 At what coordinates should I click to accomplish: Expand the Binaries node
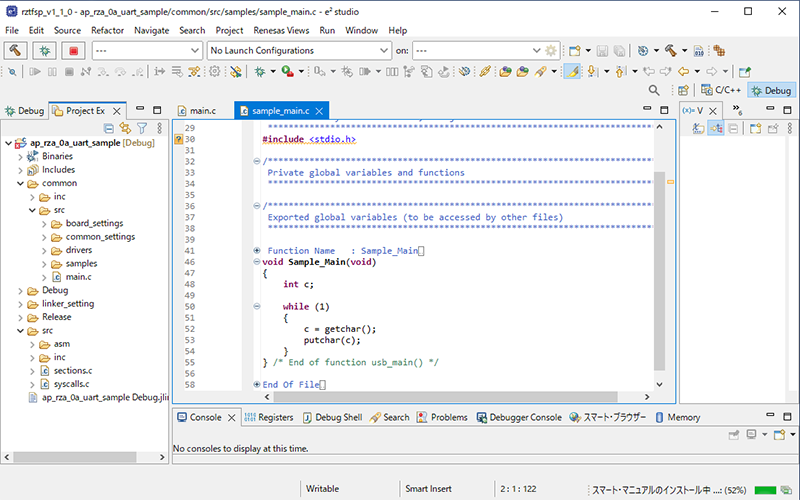click(x=20, y=157)
